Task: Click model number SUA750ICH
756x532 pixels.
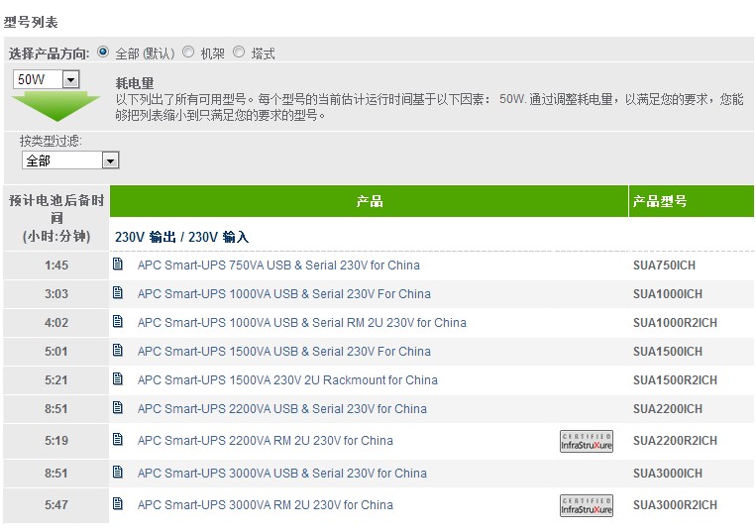Action: coord(664,266)
